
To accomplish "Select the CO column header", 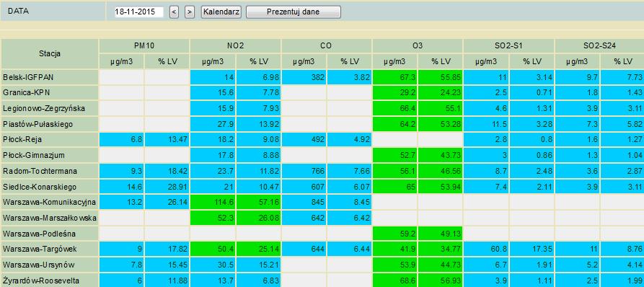I will 327,46.
